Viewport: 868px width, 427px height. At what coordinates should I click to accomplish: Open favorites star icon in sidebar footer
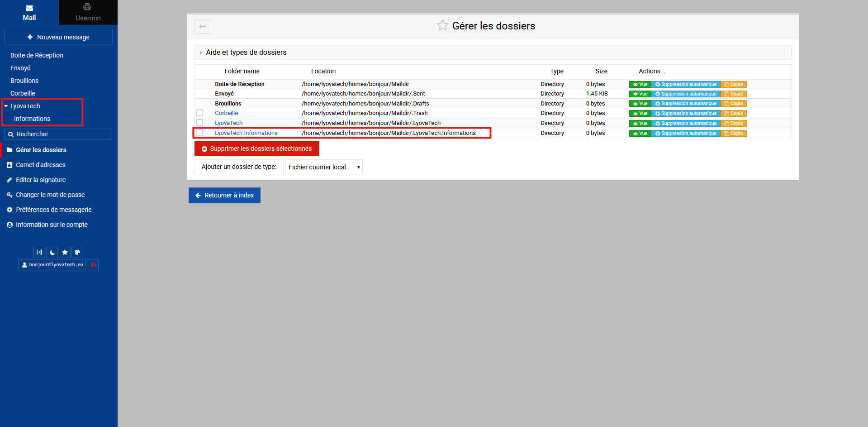click(x=65, y=252)
